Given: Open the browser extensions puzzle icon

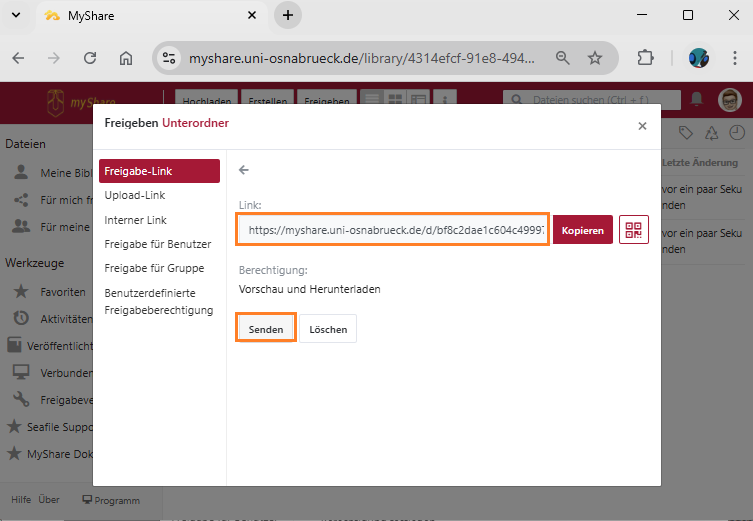Looking at the screenshot, I should (x=645, y=58).
